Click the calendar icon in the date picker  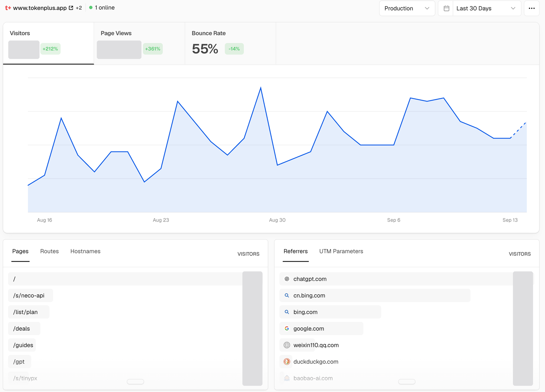point(446,8)
